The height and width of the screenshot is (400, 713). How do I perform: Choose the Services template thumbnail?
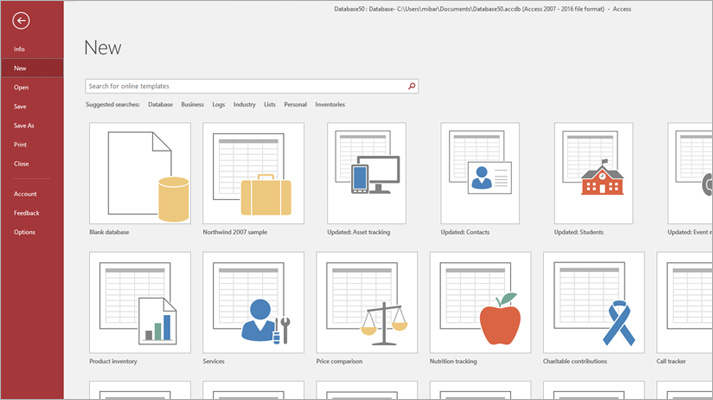(253, 303)
